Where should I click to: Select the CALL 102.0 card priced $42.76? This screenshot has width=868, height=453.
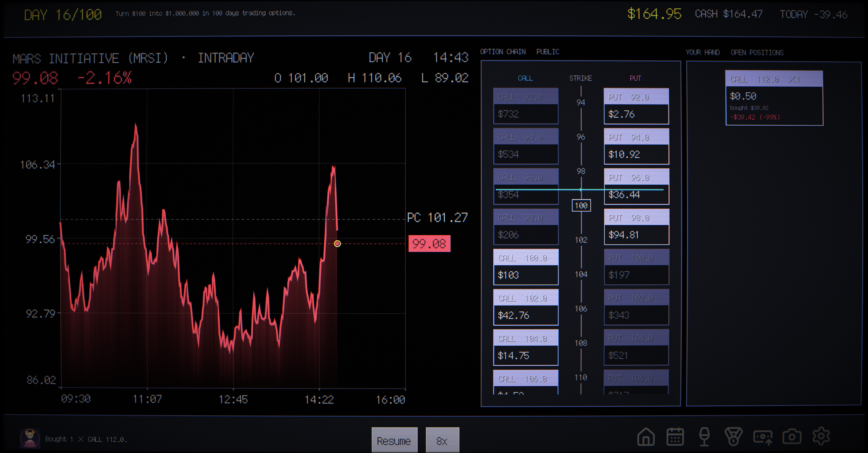coord(526,307)
